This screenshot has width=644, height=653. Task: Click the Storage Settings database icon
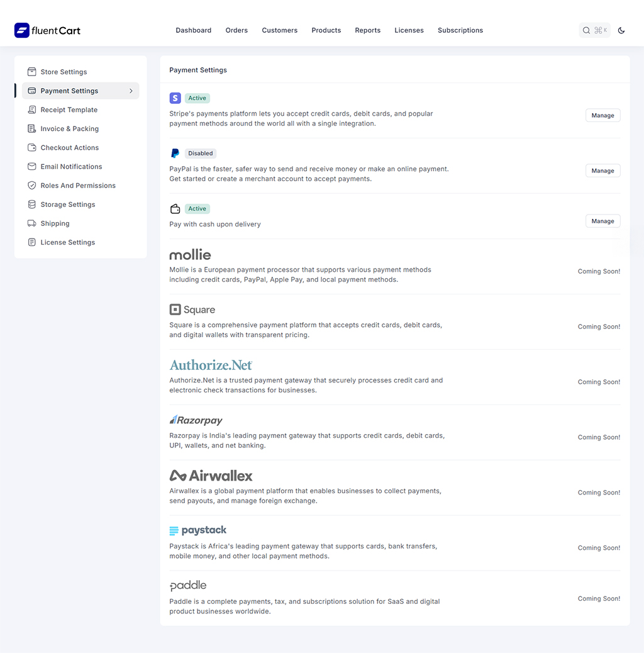point(31,204)
